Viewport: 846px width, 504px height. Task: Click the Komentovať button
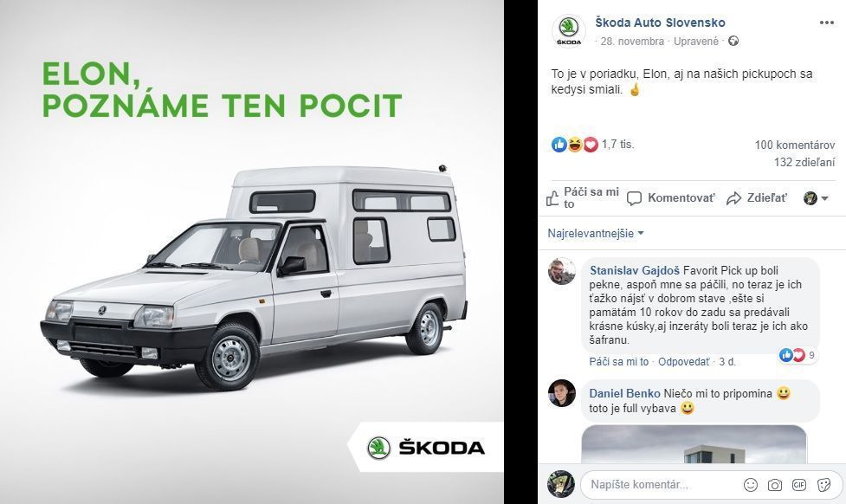671,198
